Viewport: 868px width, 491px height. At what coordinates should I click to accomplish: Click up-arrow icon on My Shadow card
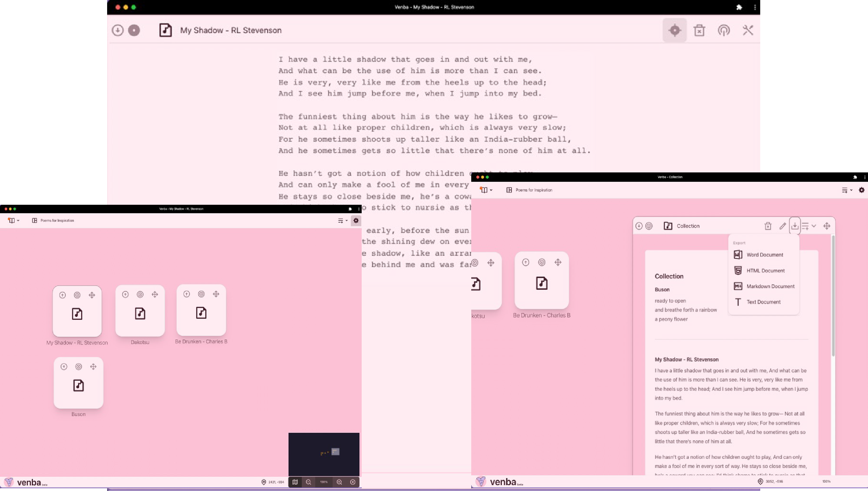pyautogui.click(x=62, y=295)
